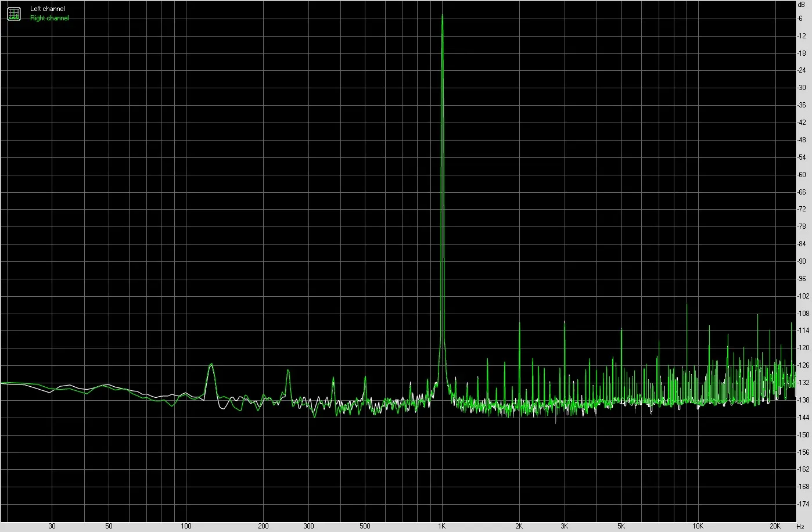Click the "dB" axis unit label
Viewport: 812px width, 532px height.
click(x=802, y=4)
